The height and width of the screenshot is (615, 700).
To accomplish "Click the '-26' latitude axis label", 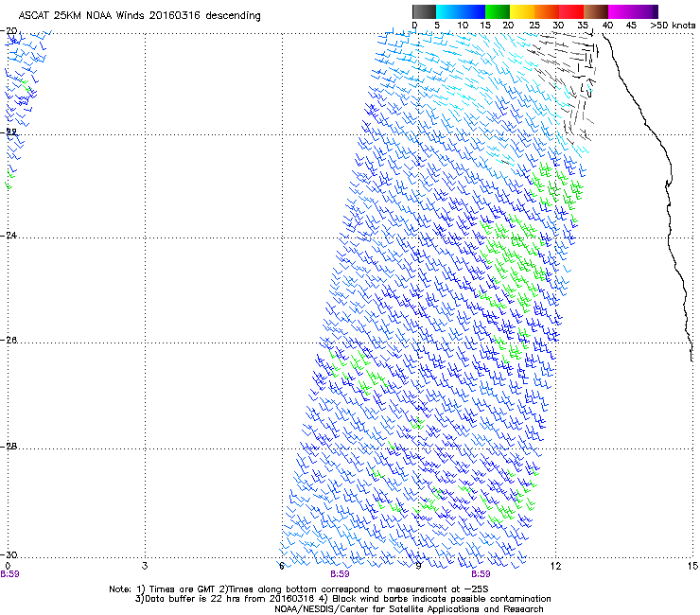I will [9, 341].
